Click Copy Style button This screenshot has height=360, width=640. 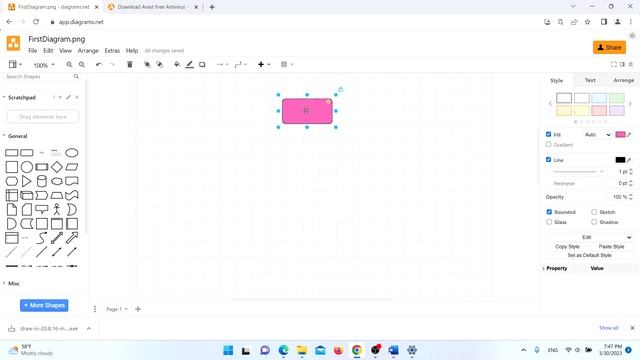[567, 247]
